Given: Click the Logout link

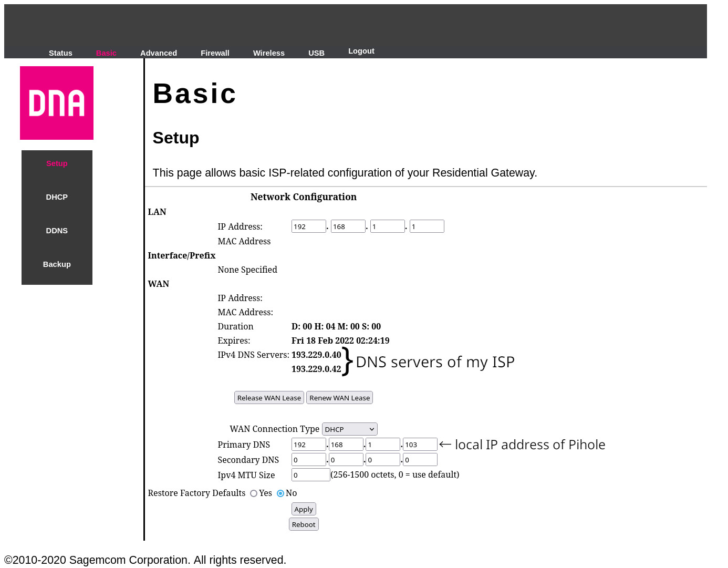Looking at the screenshot, I should click(361, 51).
